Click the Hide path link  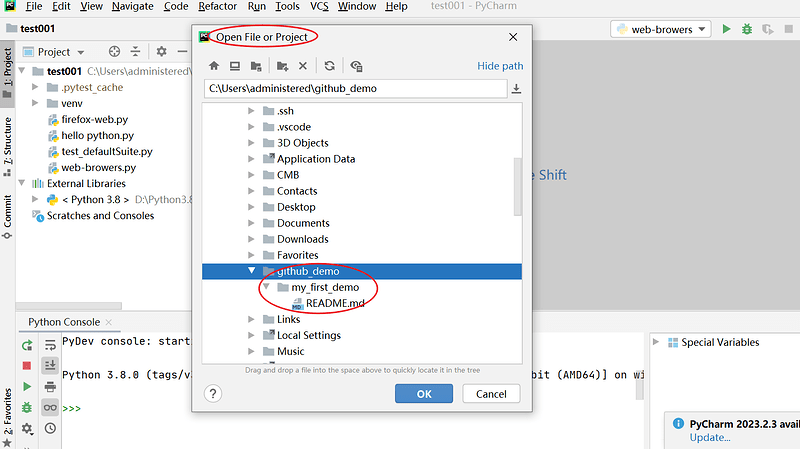(x=500, y=66)
